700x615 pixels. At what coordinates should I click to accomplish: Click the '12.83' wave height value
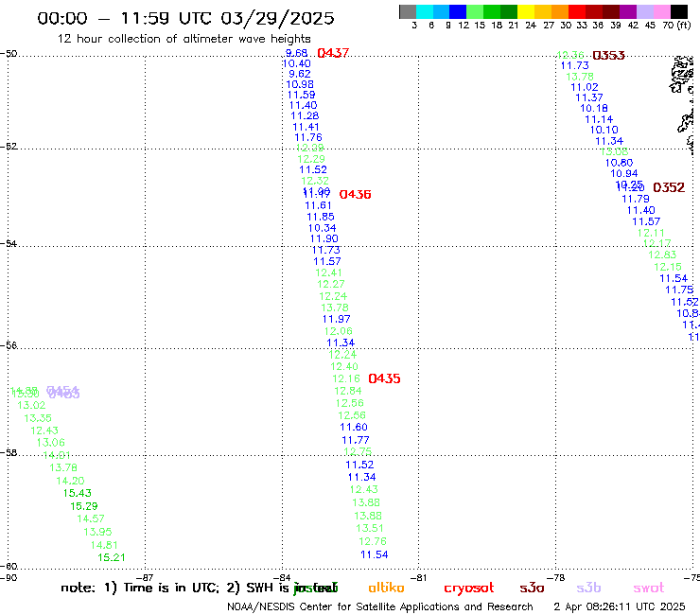pyautogui.click(x=662, y=255)
